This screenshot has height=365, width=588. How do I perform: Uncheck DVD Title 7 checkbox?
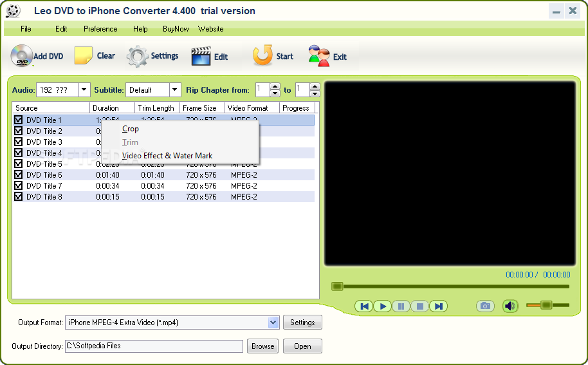coord(19,185)
